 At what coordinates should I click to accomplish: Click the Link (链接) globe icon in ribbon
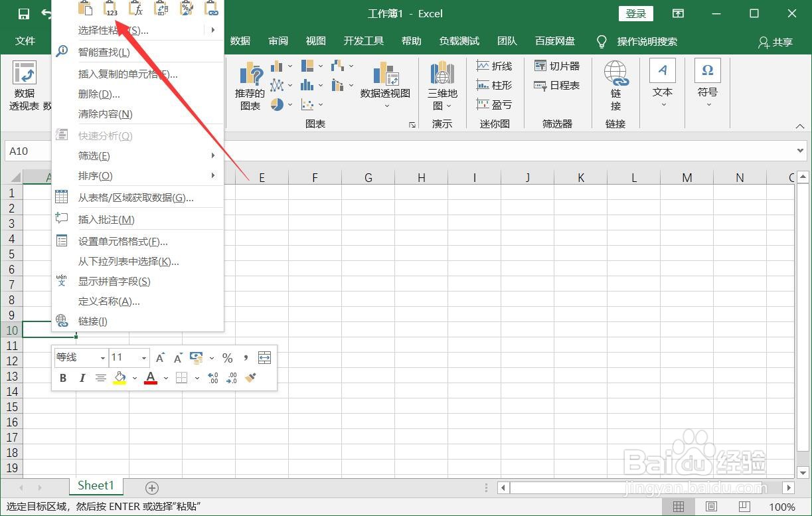(x=615, y=86)
